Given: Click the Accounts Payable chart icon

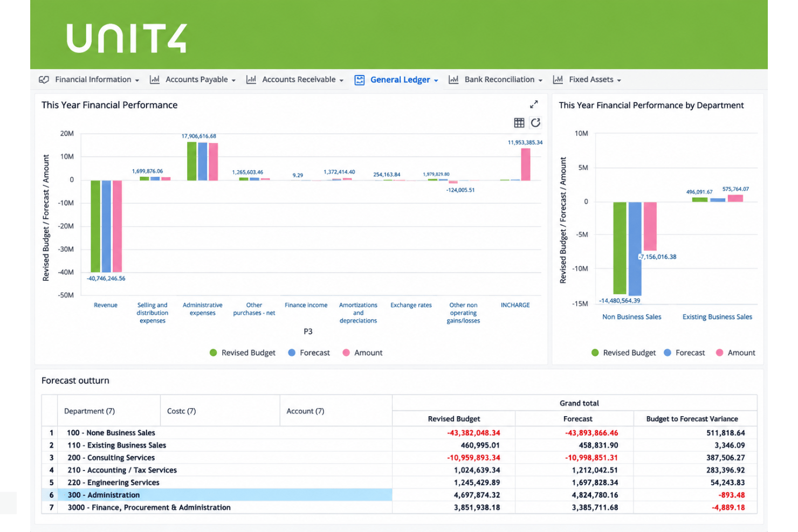Looking at the screenshot, I should tap(155, 80).
